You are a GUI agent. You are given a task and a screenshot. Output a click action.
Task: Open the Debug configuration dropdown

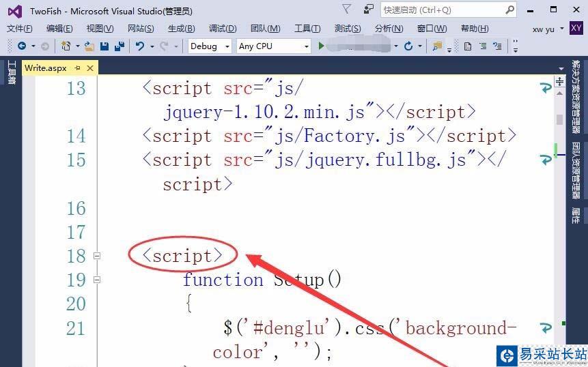pyautogui.click(x=210, y=46)
